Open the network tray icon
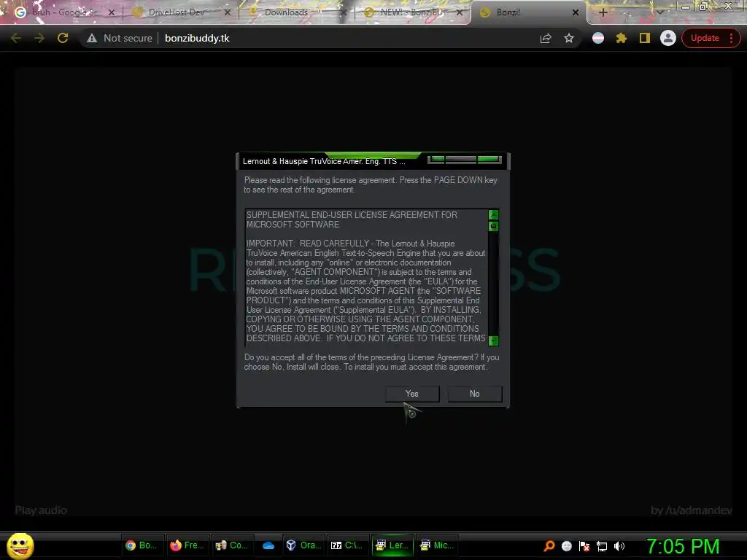 coord(602,546)
